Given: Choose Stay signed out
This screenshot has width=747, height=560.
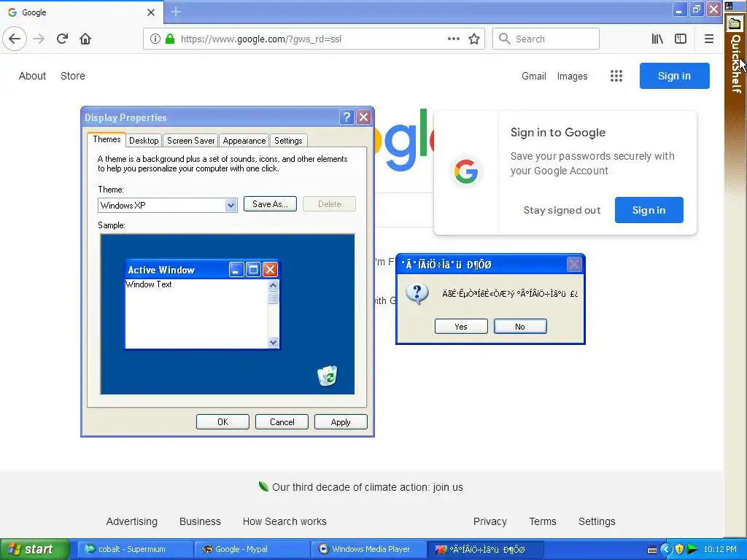Looking at the screenshot, I should tap(562, 210).
